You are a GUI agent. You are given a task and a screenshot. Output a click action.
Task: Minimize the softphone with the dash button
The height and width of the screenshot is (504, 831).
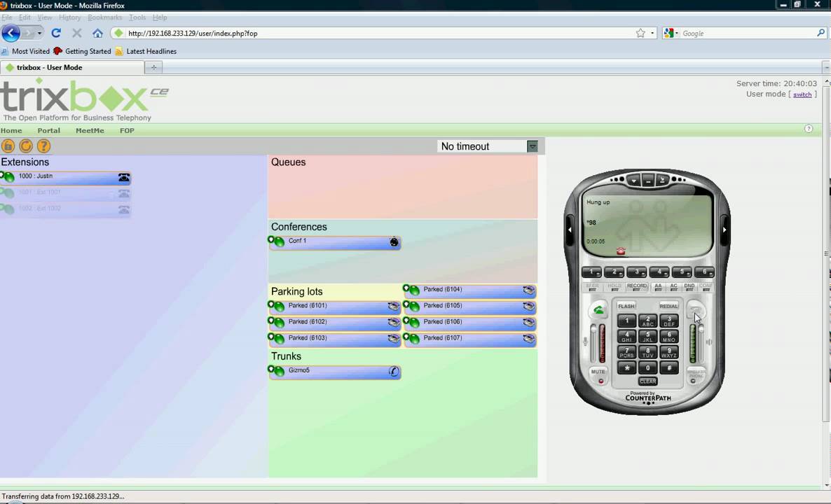point(647,181)
